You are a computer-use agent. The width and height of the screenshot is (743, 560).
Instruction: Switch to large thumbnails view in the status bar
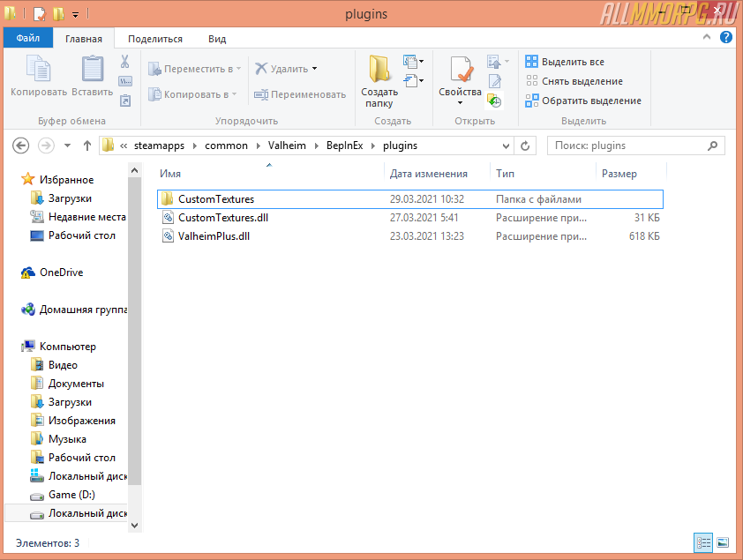(723, 542)
